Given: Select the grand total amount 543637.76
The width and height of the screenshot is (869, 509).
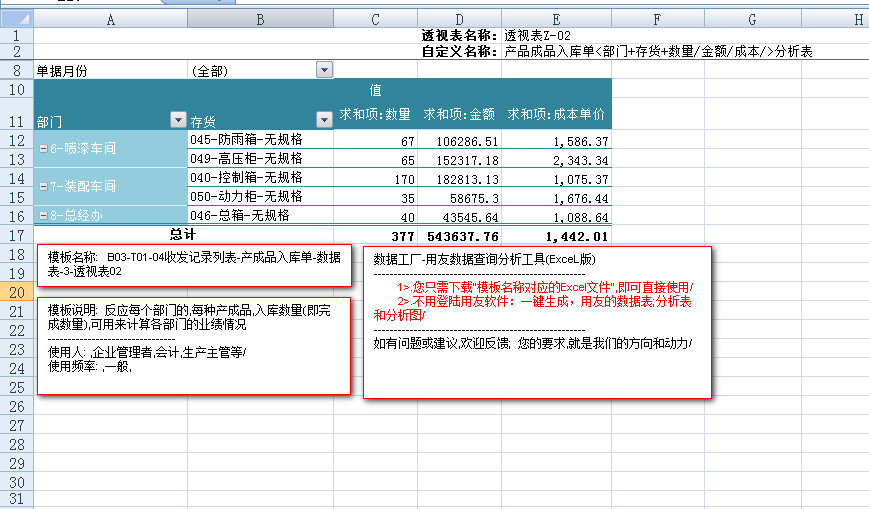Looking at the screenshot, I should (459, 236).
